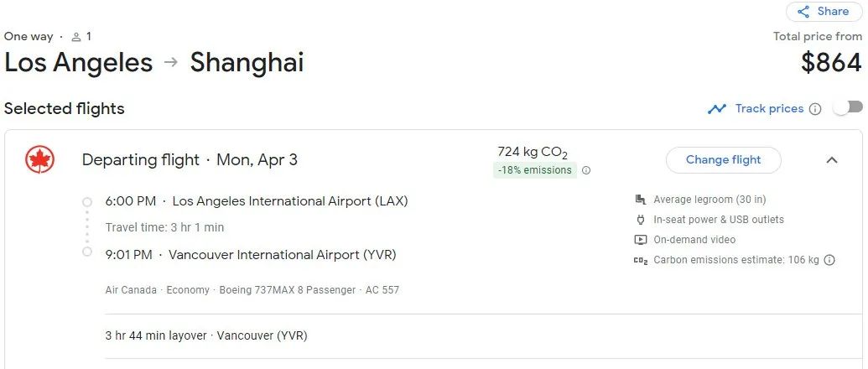Click the price trend graph icon
This screenshot has width=868, height=369.
click(716, 109)
